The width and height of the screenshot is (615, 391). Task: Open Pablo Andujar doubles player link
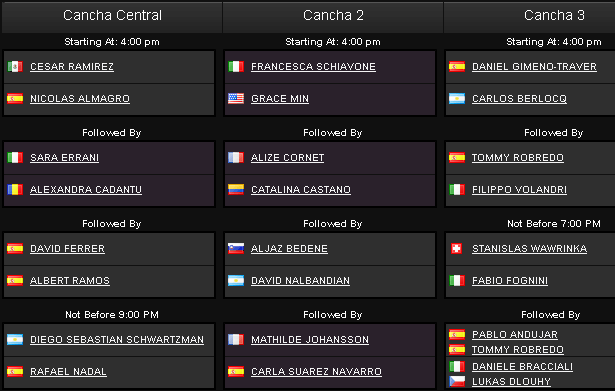point(515,335)
